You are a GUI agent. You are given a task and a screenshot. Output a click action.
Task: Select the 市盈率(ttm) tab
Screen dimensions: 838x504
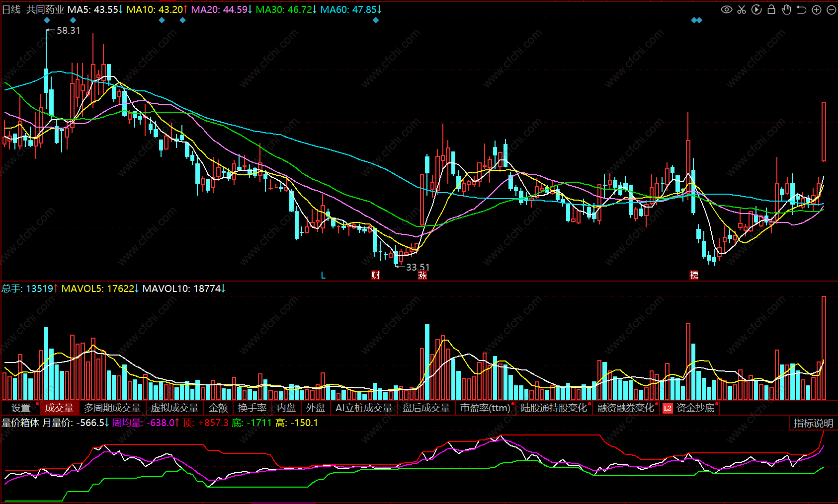point(486,408)
